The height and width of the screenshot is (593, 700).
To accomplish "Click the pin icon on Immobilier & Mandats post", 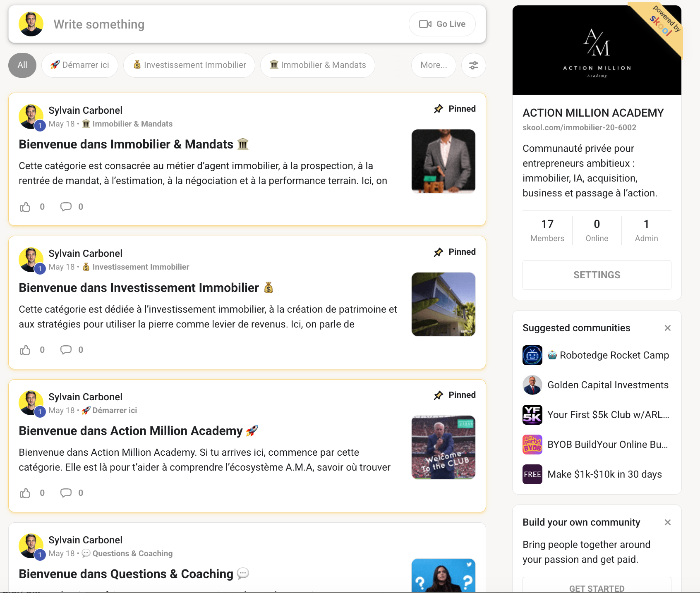I will tap(439, 109).
